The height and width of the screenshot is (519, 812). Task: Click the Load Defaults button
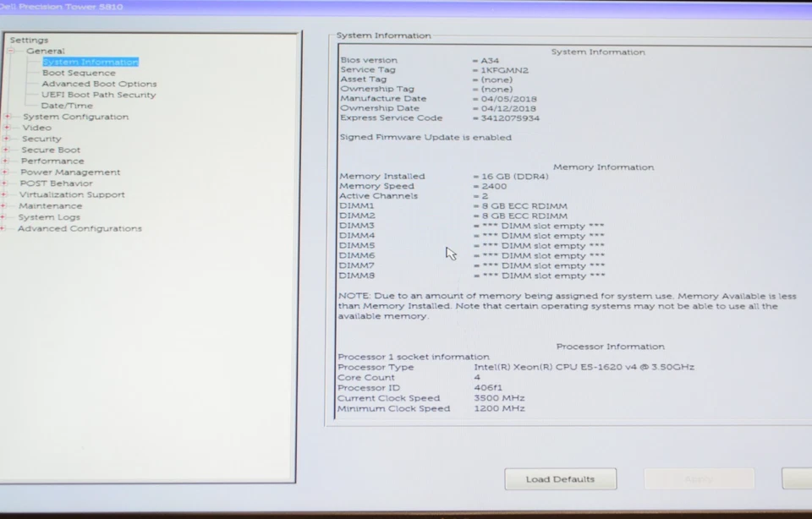560,478
